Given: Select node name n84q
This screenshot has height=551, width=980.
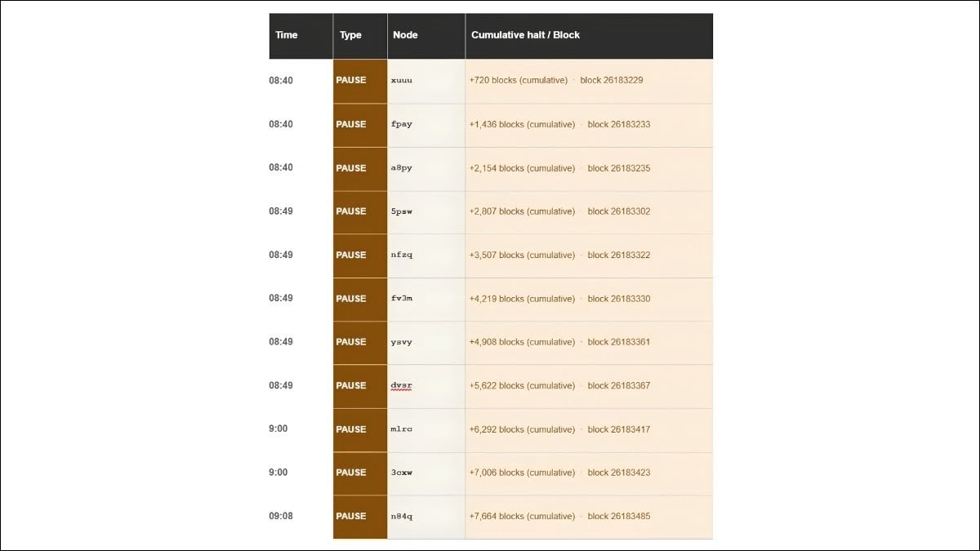Looking at the screenshot, I should point(402,517).
